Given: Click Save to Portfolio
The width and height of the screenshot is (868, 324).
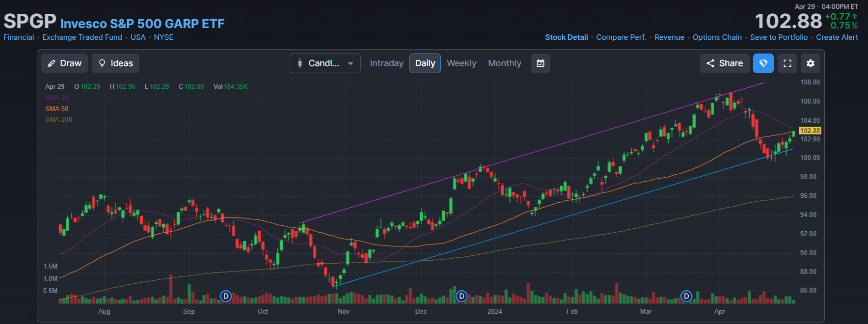Looking at the screenshot, I should click(779, 37).
